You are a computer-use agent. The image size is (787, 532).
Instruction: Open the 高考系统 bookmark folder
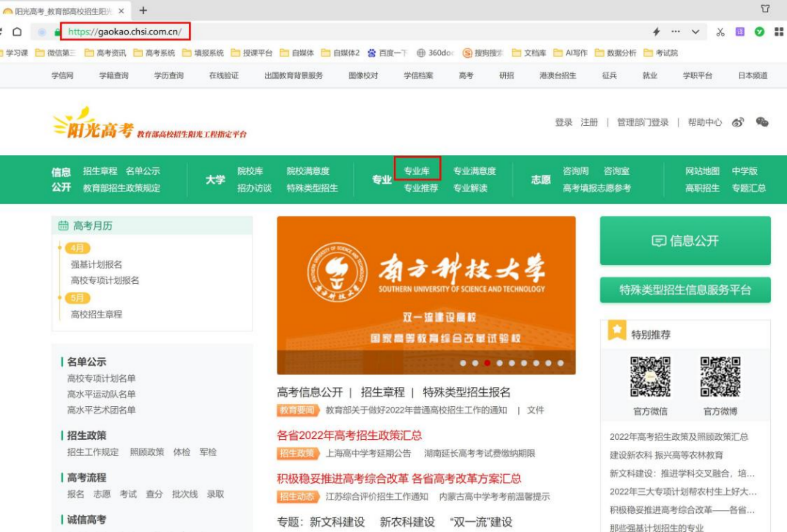[154, 53]
